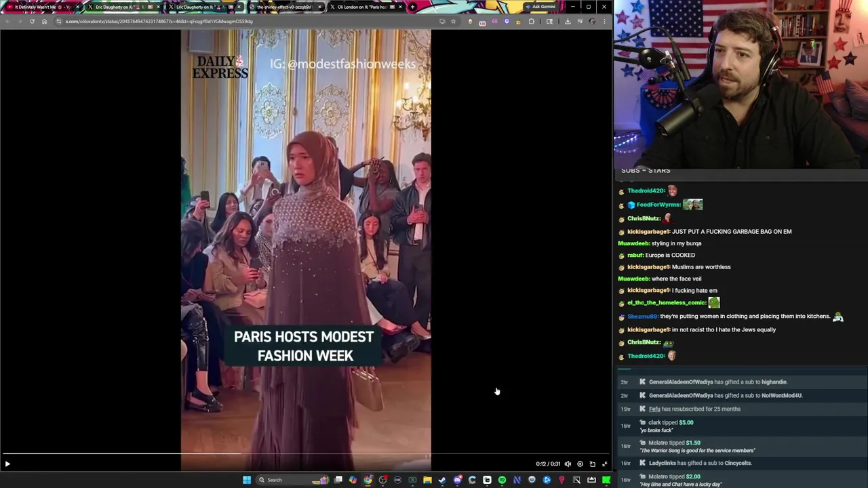
Task: Click chat username Thedroid420 at top
Action: (x=646, y=191)
